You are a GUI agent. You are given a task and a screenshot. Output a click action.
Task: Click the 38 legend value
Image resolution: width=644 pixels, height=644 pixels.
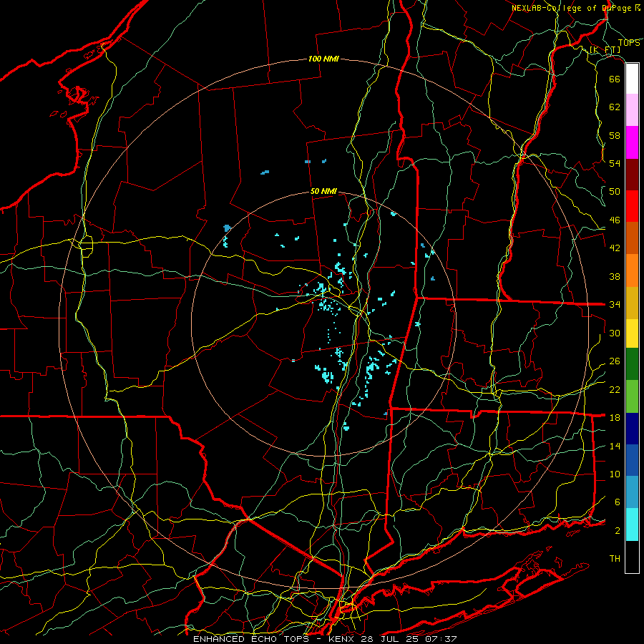click(615, 276)
